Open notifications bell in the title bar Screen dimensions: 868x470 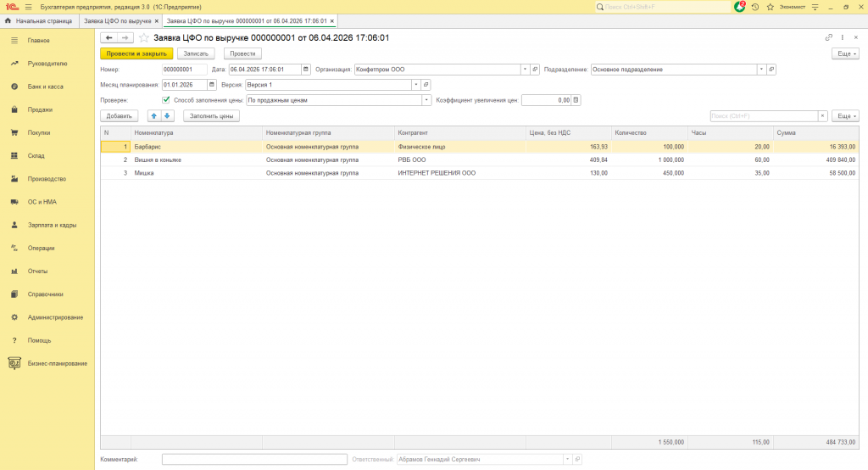[739, 7]
